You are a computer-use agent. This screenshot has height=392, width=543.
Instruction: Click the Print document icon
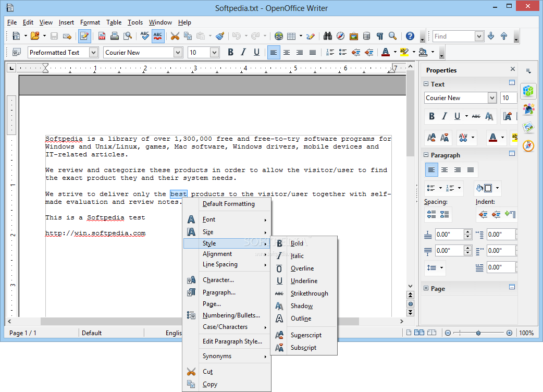pos(115,36)
